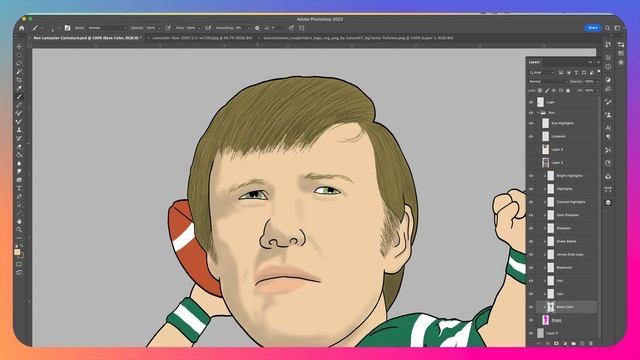Add a layer mask from the Layers panel footer
This screenshot has height=360, width=640.
pos(556,344)
